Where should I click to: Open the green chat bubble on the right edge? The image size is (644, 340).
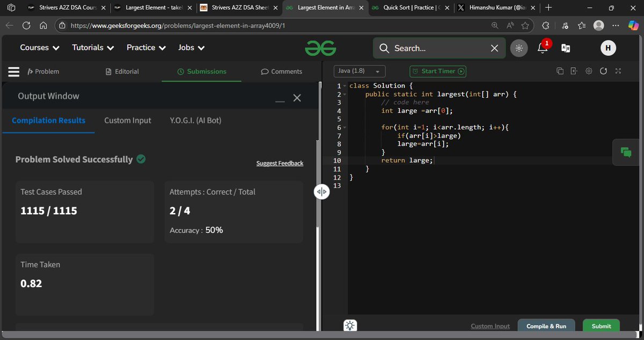(x=626, y=152)
